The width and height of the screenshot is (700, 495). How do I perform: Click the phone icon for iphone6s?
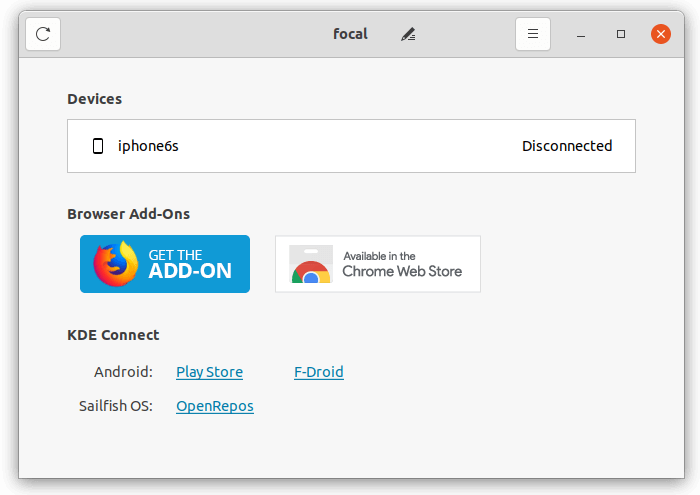click(x=98, y=146)
